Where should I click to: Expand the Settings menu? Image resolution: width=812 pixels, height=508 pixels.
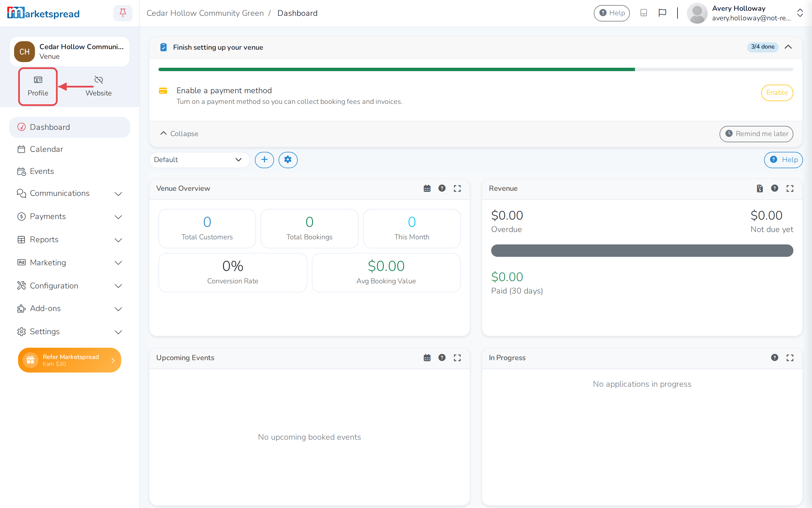(x=69, y=332)
